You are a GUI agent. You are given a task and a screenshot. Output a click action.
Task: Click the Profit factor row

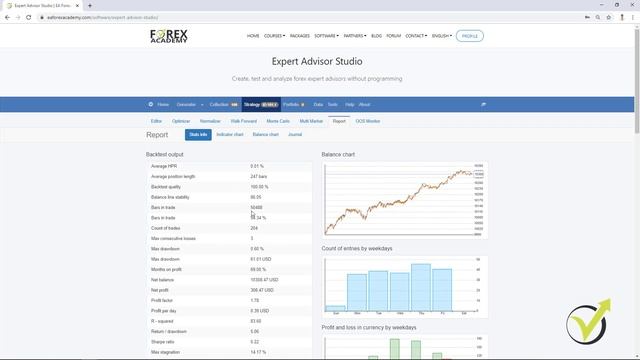229,301
